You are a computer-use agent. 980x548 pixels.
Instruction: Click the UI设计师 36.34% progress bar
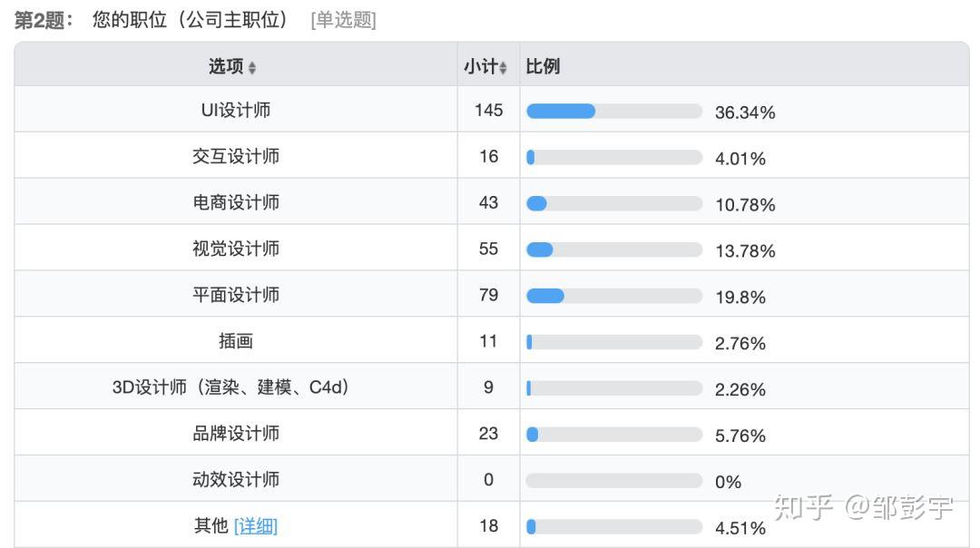[x=614, y=112]
